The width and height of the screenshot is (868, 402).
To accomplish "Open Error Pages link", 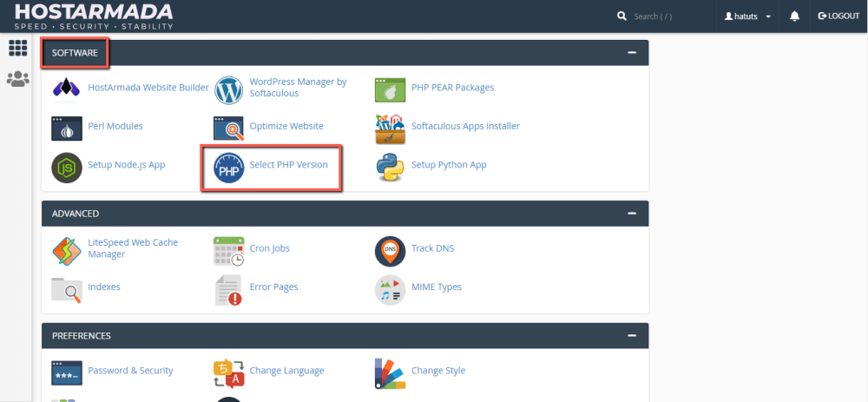I will tap(274, 287).
